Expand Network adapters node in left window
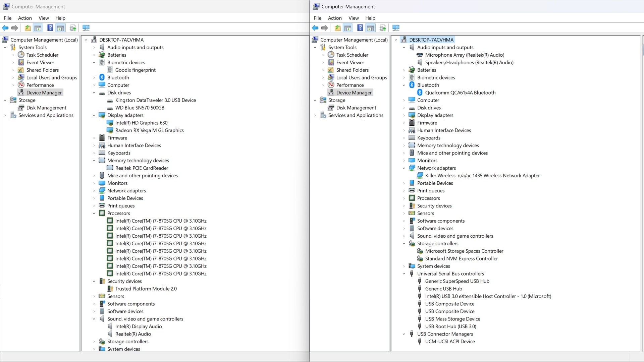 point(94,191)
